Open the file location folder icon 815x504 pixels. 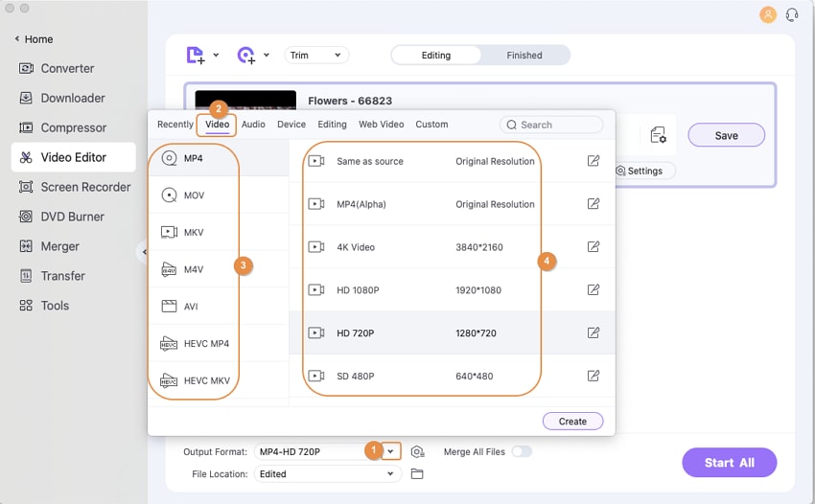click(417, 473)
